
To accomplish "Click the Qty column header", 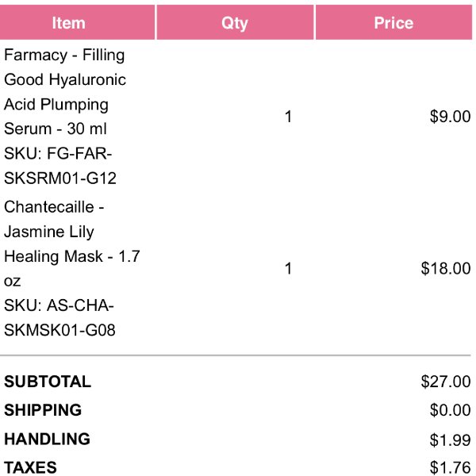I will tap(235, 22).
